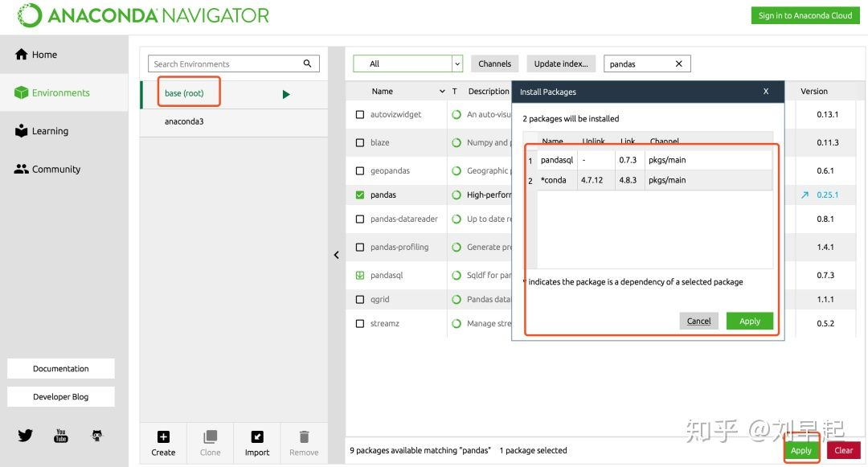Click version 0.5.2 of streamz

tap(825, 324)
